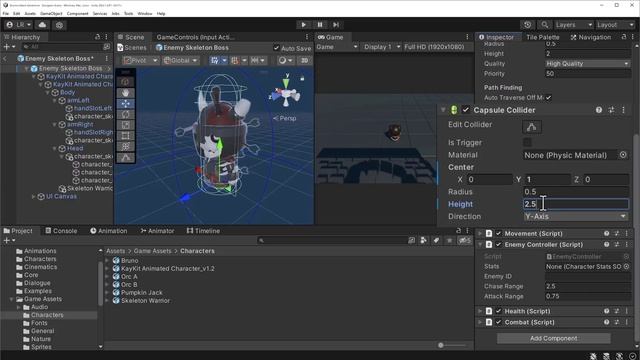Open Movement Script help icon
640x360 pixels.
pyautogui.click(x=607, y=233)
